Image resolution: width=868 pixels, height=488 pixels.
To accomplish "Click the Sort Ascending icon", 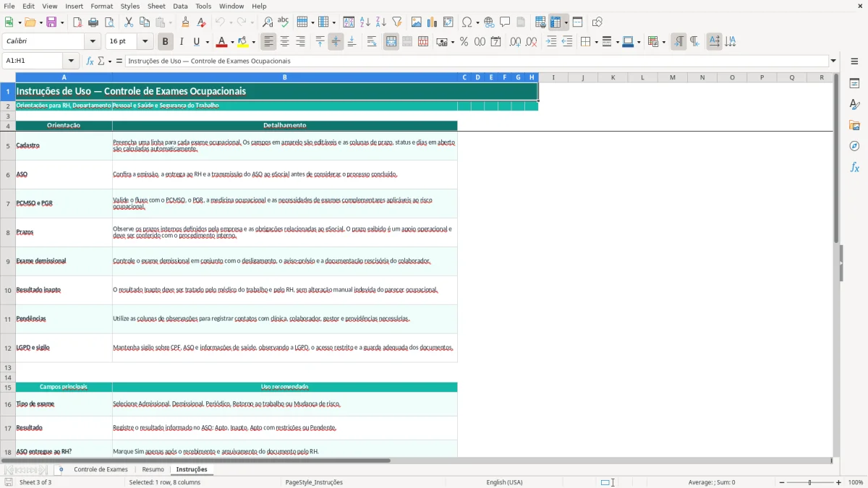I will [365, 22].
